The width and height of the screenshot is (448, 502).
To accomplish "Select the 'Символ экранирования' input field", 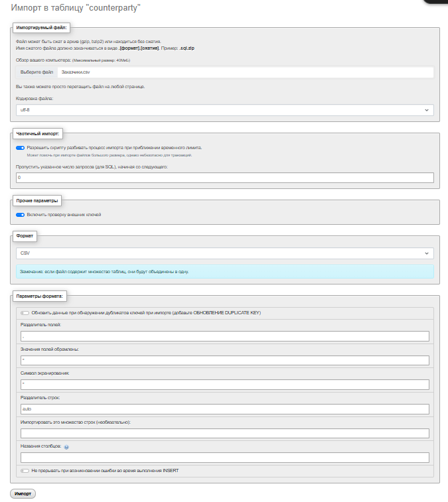I will [224, 385].
